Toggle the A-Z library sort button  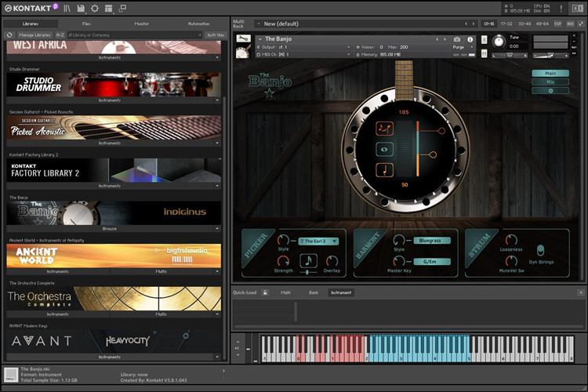coord(60,35)
